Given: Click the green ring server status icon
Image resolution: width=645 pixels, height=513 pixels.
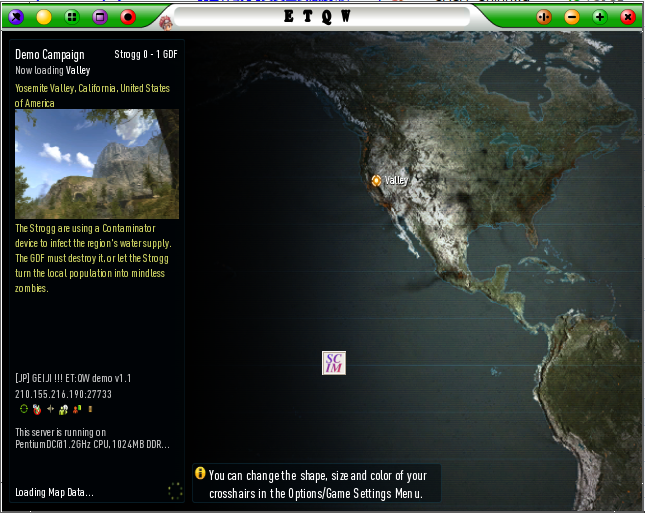Looking at the screenshot, I should point(24,409).
